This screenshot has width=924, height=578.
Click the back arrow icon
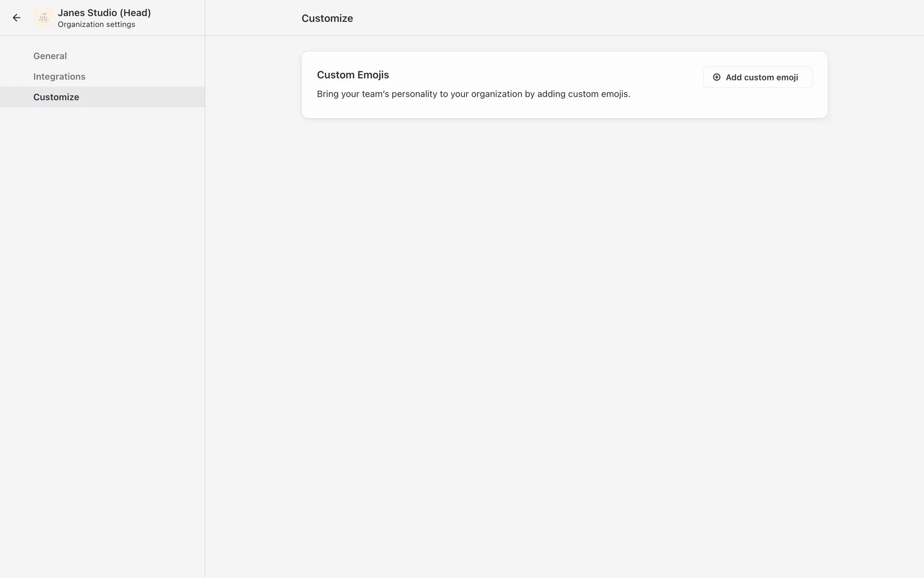pos(16,18)
